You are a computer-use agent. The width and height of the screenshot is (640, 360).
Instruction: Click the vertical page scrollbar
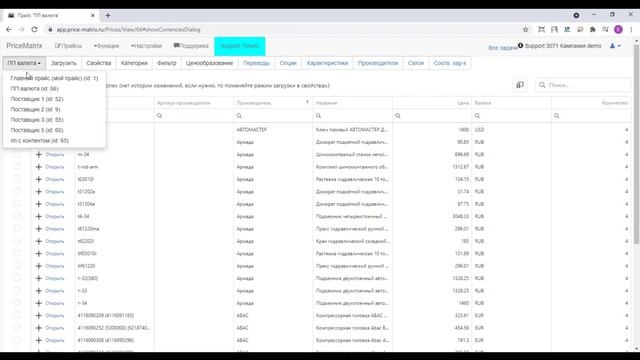tap(636, 143)
